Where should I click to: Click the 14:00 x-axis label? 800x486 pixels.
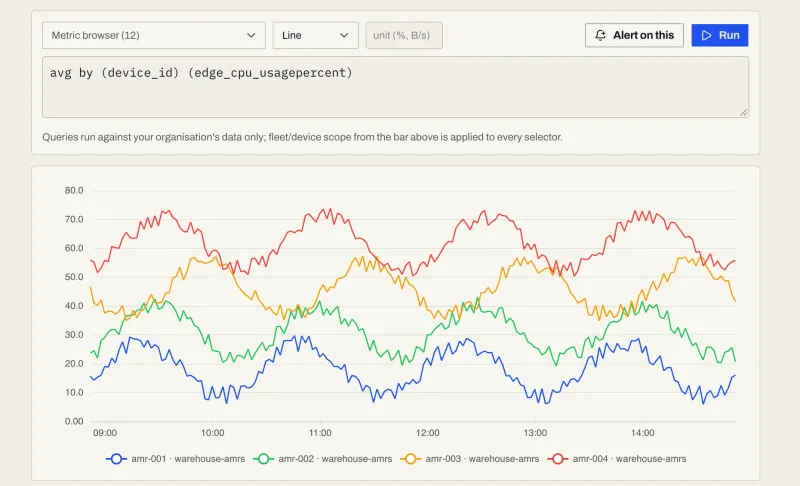pos(642,433)
